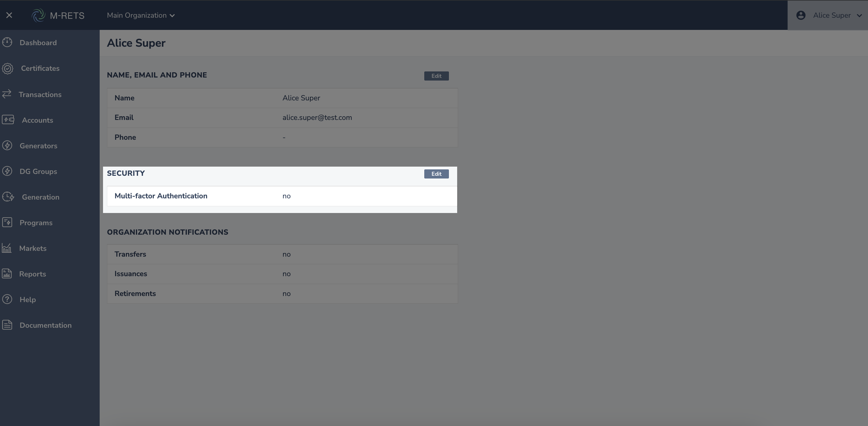Screen dimensions: 868x426
Task: Go to Programs menu item
Action: [x=36, y=223]
